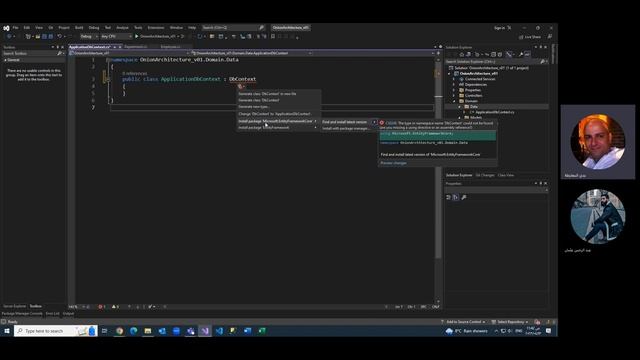Open Google Chrome from the taskbar
The image size is (640, 360).
tap(119, 331)
